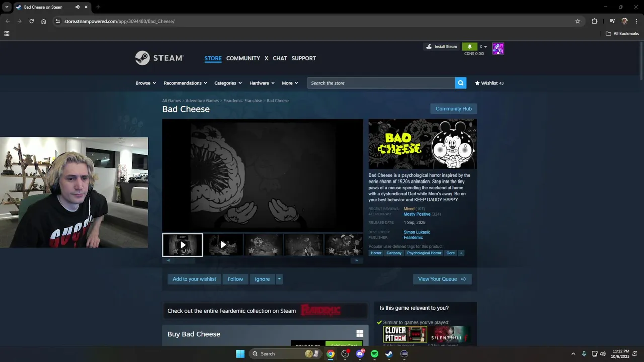Screen dimensions: 644x362
Task: Open the tab search dropdown arrow
Action: 7,7
